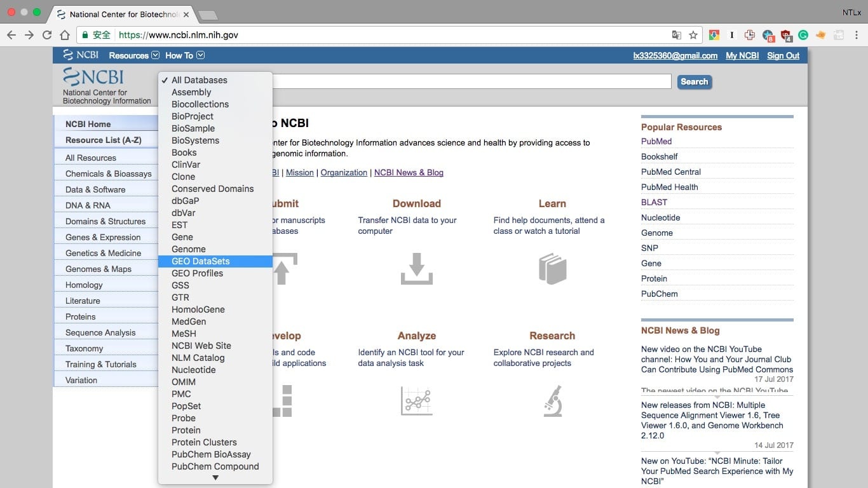Open Genes & Expression in the sidebar

(x=103, y=237)
